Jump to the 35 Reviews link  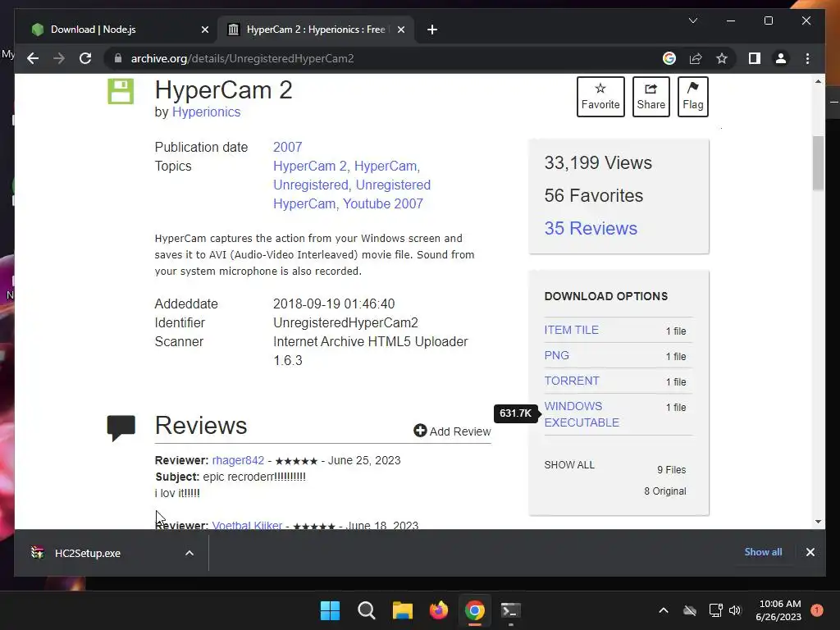click(591, 228)
